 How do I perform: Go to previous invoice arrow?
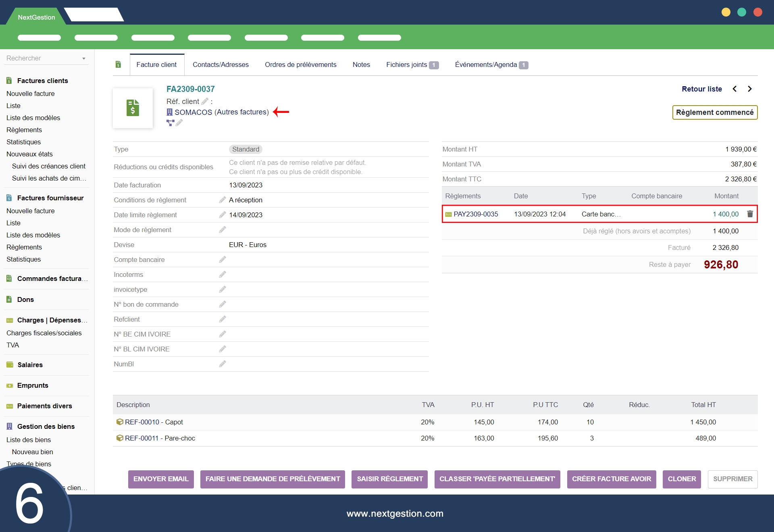pos(734,89)
